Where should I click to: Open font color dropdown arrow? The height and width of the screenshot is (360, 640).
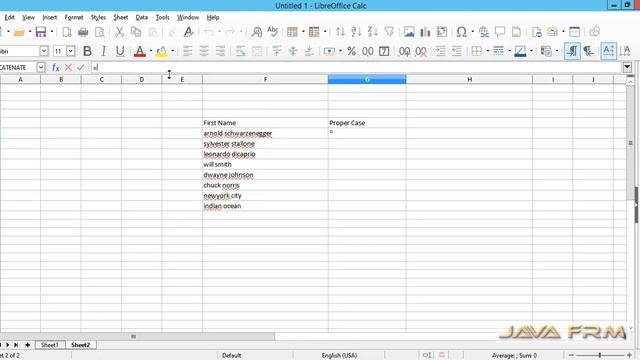click(x=151, y=51)
